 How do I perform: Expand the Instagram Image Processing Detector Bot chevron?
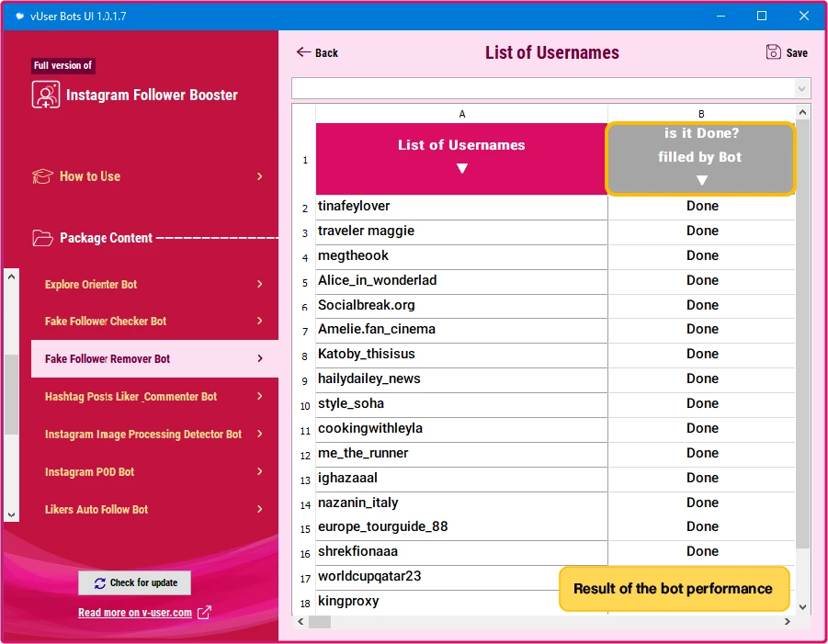259,434
